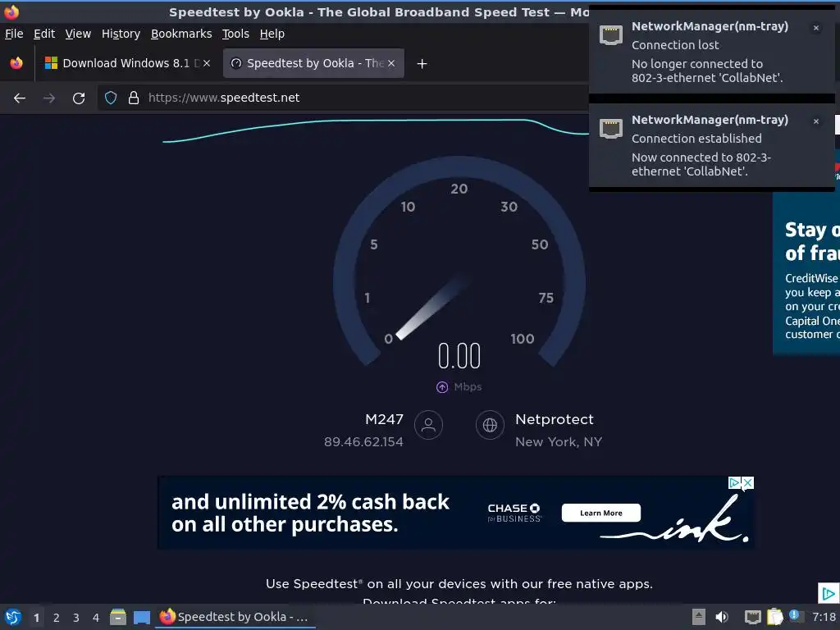This screenshot has width=840, height=630.
Task: Dismiss the Connection established notification
Action: pos(816,121)
